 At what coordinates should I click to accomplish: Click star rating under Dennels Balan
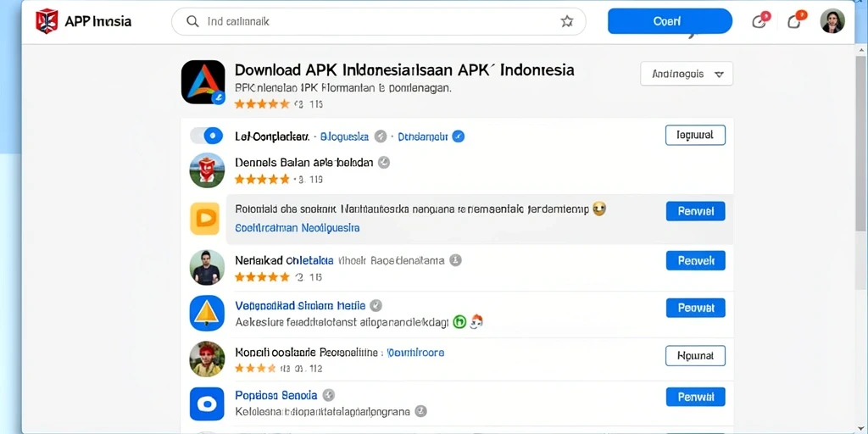(262, 180)
